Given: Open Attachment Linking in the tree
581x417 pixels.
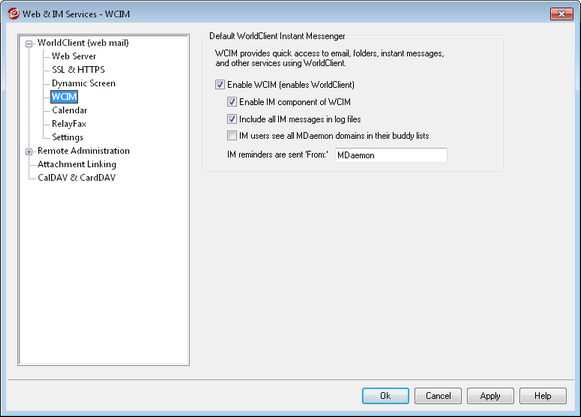Looking at the screenshot, I should click(77, 164).
